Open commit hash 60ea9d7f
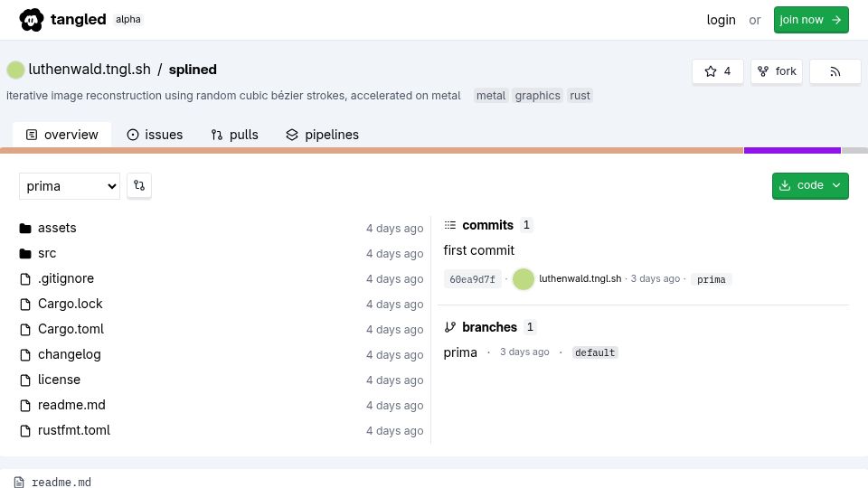The height and width of the screenshot is (488, 868). point(472,279)
